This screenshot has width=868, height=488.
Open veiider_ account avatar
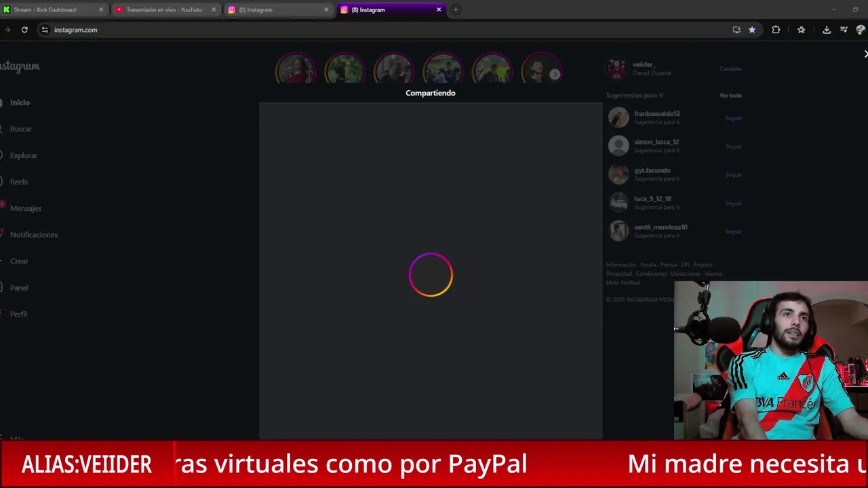(x=617, y=68)
